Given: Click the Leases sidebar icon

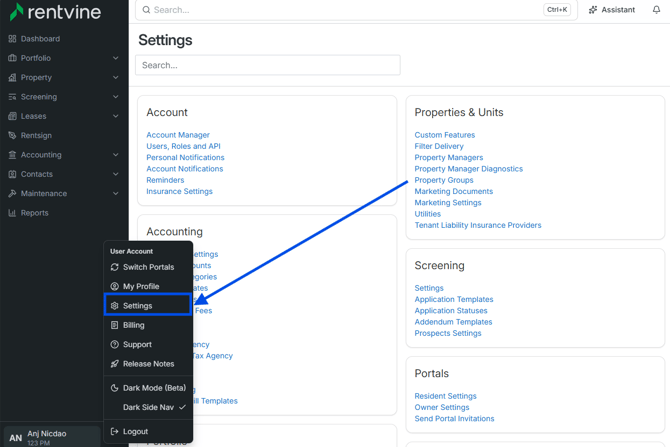Looking at the screenshot, I should click(12, 116).
